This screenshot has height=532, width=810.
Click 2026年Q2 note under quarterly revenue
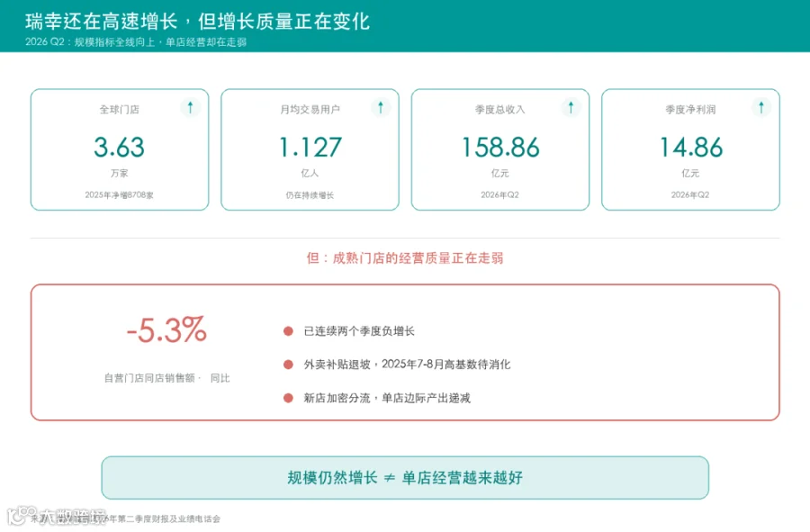pyautogui.click(x=500, y=194)
